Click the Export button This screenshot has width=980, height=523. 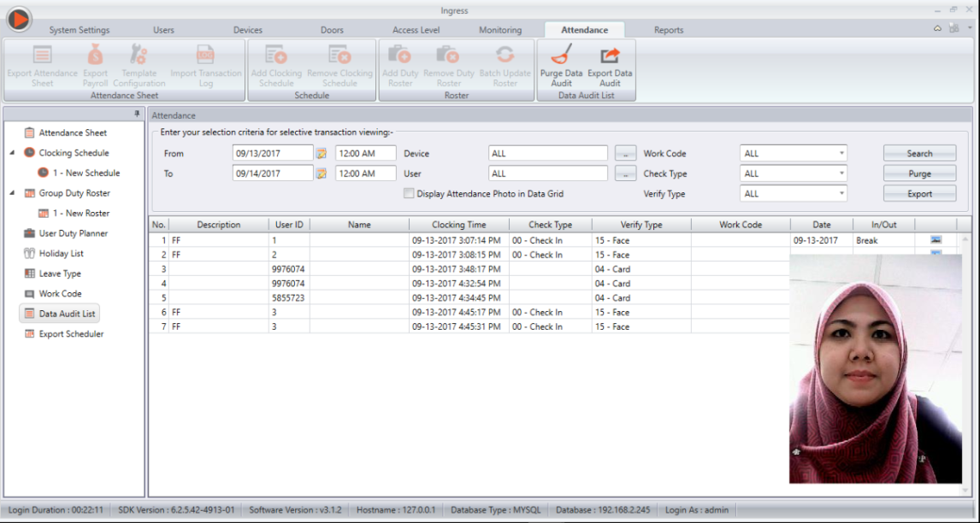(919, 194)
